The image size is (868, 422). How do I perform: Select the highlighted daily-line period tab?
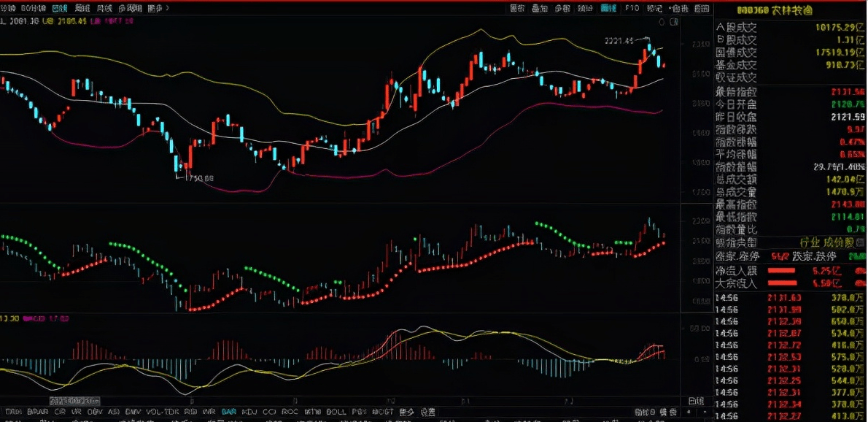pyautogui.click(x=59, y=8)
